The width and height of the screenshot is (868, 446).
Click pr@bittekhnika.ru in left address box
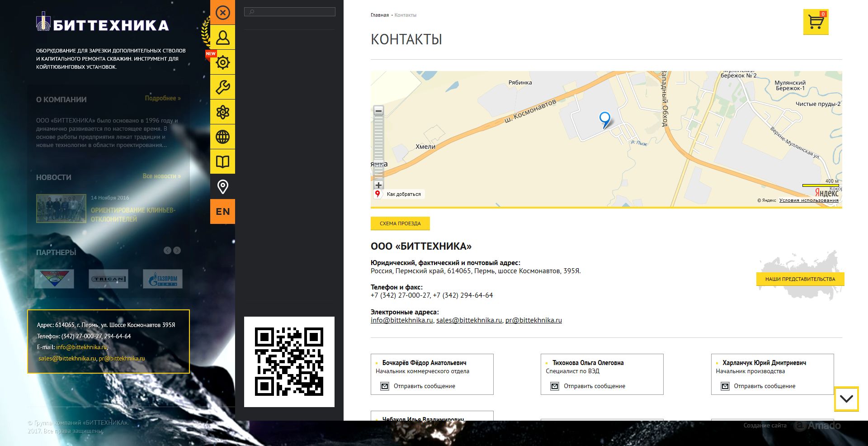point(122,358)
